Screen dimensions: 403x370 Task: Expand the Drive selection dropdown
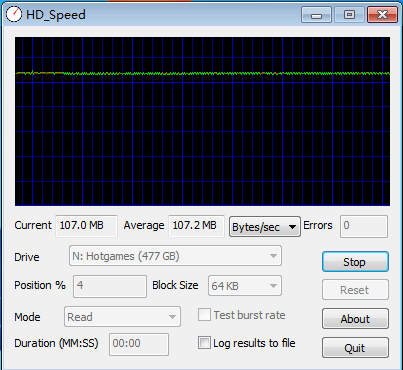pyautogui.click(x=175, y=256)
